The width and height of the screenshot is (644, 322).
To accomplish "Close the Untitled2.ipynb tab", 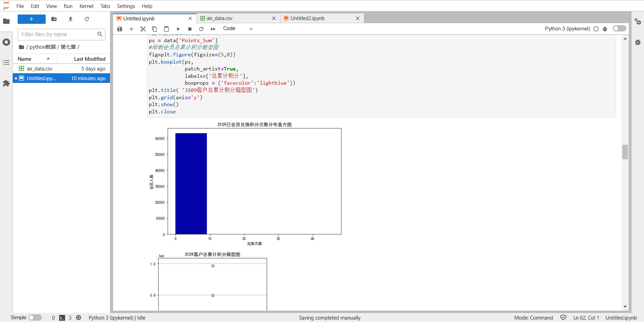I will 358,18.
